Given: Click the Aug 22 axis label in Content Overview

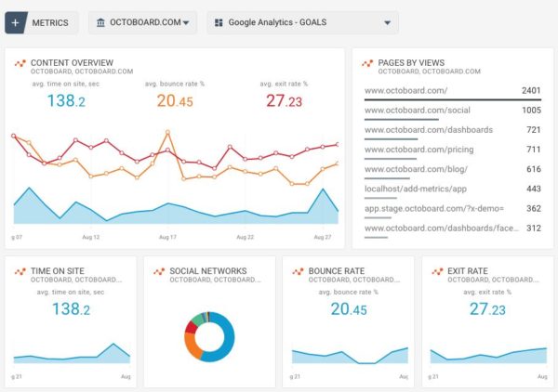Looking at the screenshot, I should point(246,237).
